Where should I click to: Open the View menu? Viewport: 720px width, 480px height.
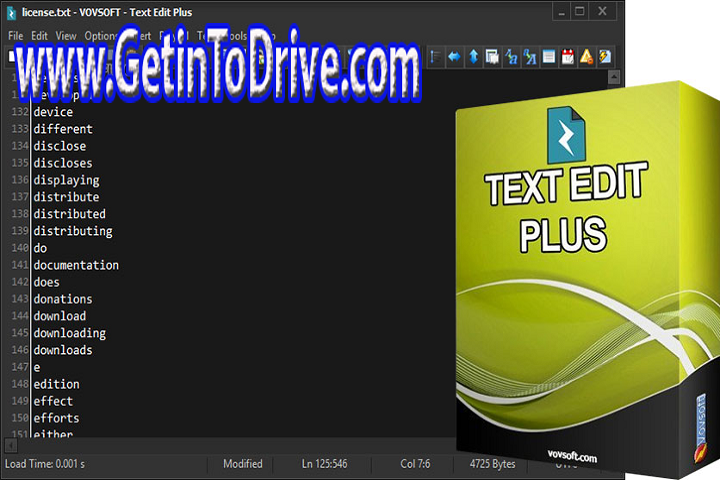point(66,36)
